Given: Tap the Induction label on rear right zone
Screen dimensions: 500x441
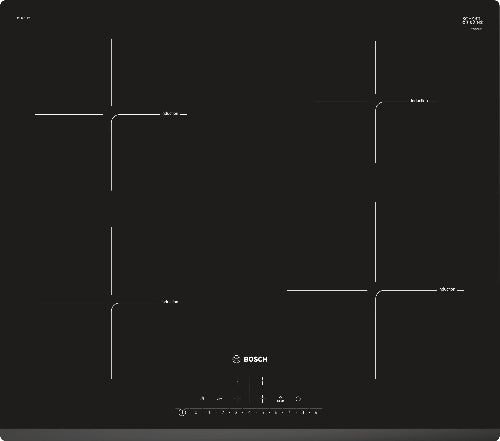Looking at the screenshot, I should pyautogui.click(x=419, y=100).
